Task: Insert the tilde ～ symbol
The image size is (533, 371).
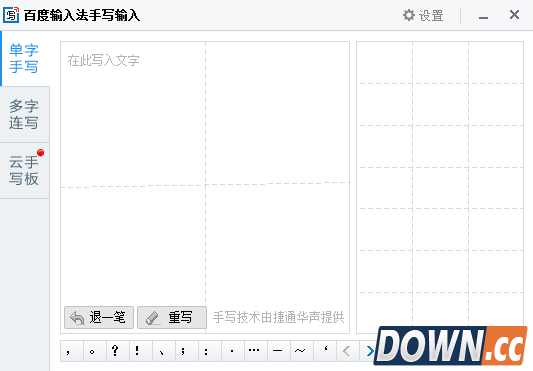Action: coord(302,351)
